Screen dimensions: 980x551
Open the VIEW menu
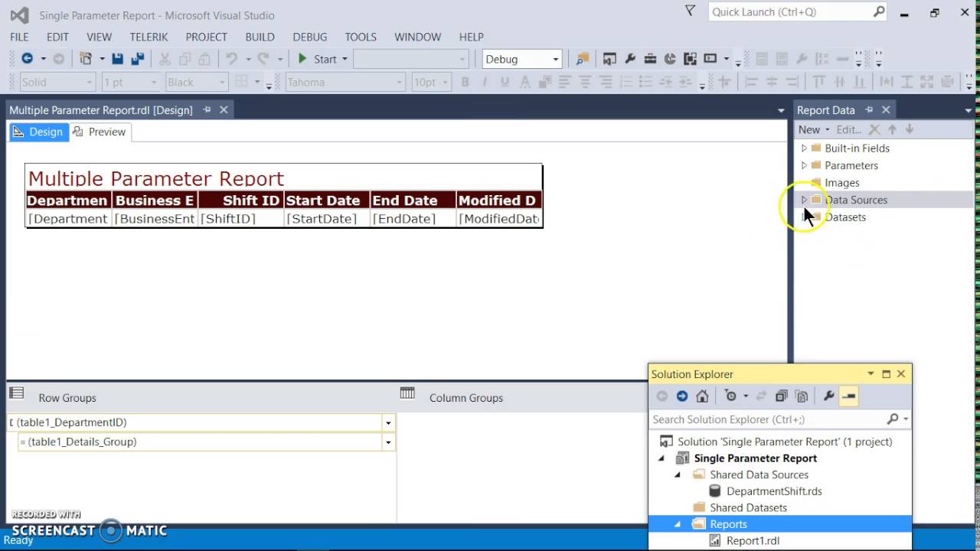tap(100, 37)
